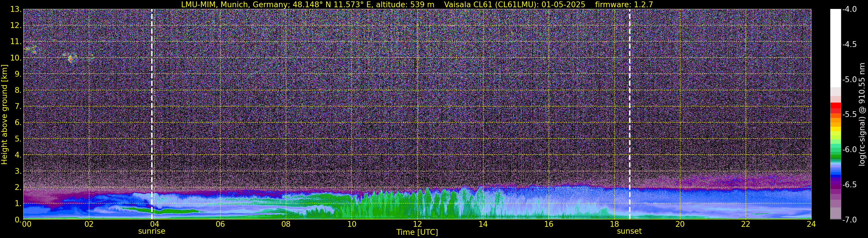Click the '22' time axis tick label

pos(746,224)
